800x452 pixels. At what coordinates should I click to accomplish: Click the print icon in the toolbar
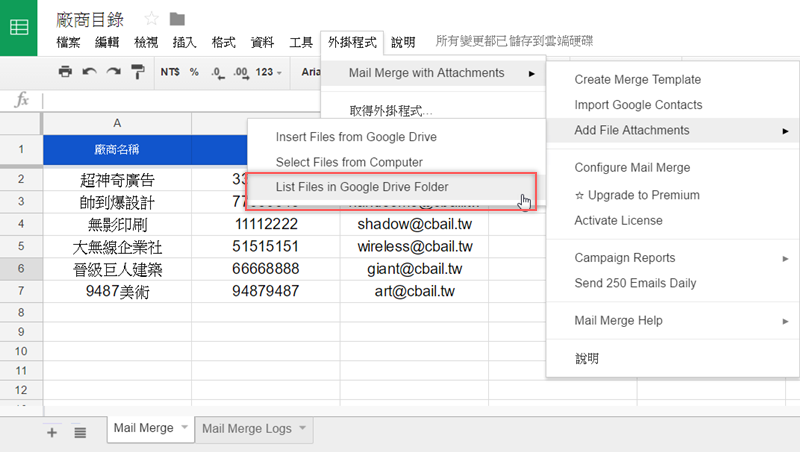[65, 72]
